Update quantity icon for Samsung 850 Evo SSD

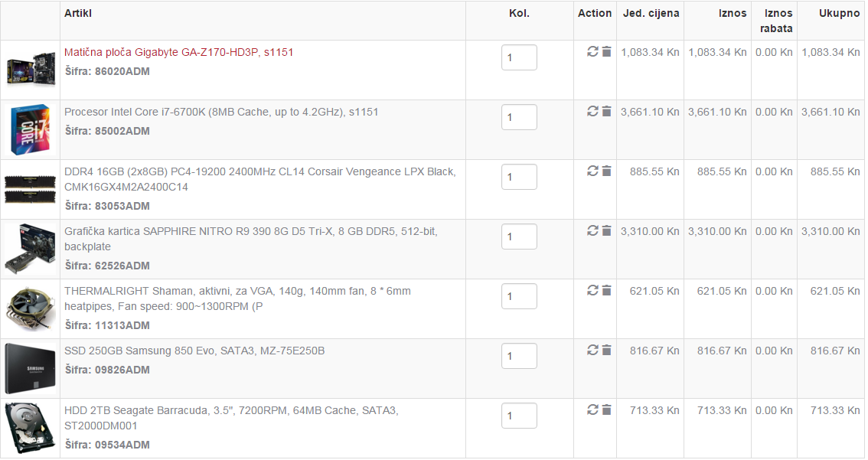pos(592,350)
